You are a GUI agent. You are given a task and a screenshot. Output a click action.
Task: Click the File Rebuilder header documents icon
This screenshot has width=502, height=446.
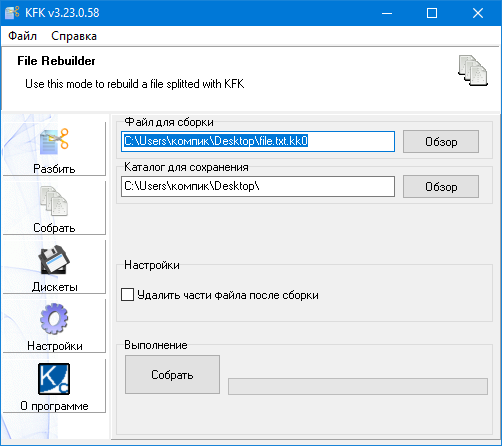coord(473,70)
